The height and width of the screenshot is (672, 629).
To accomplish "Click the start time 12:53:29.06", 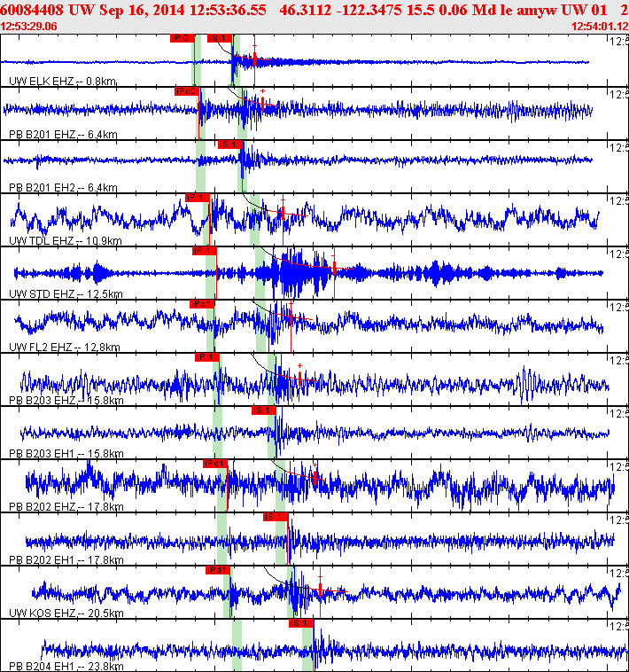I will click(x=28, y=27).
